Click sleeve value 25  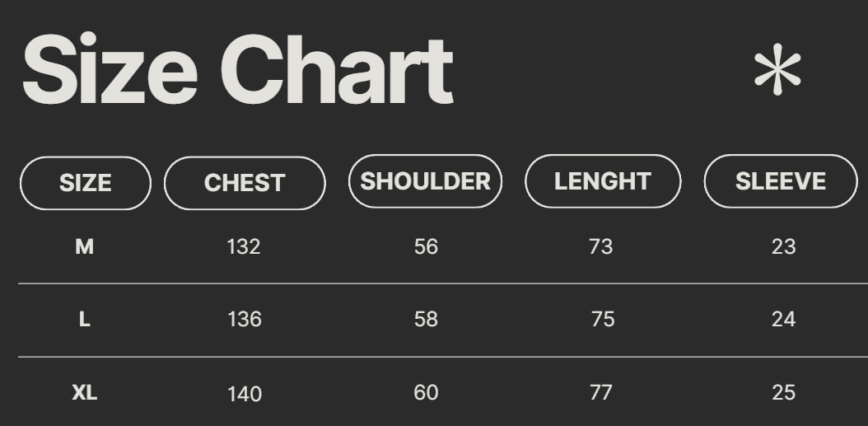[784, 393]
